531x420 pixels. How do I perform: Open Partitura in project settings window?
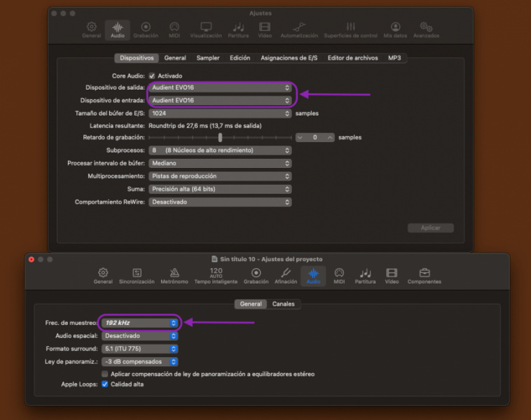(365, 276)
